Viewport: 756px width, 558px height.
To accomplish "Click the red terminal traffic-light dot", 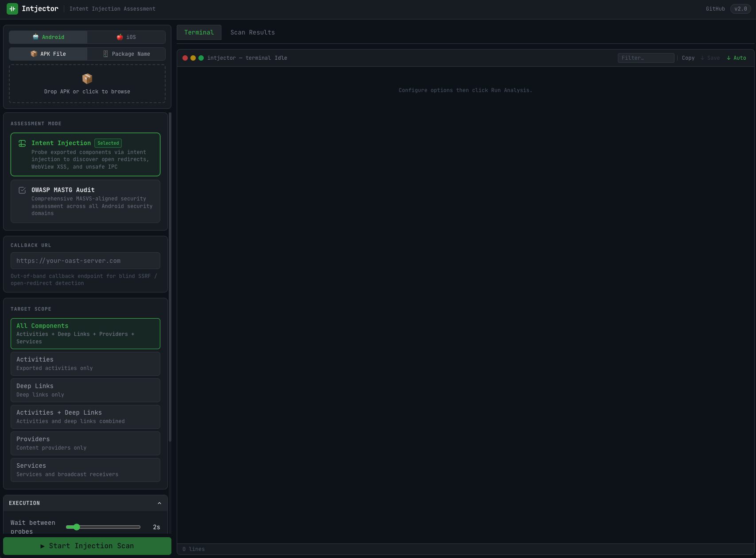I will (x=185, y=58).
